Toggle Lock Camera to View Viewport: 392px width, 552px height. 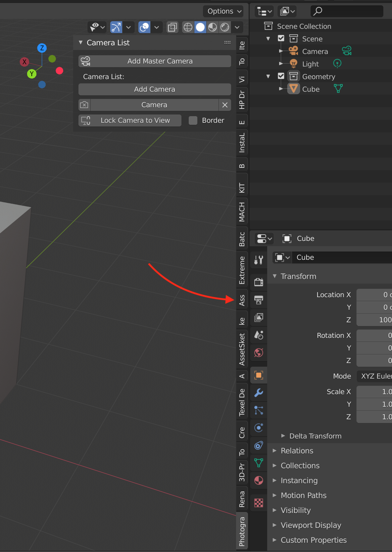[130, 120]
